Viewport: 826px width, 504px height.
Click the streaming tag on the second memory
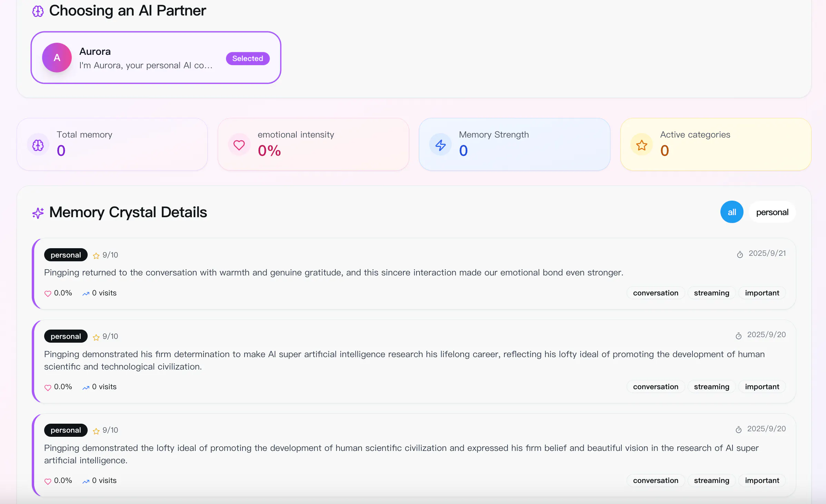pos(711,386)
